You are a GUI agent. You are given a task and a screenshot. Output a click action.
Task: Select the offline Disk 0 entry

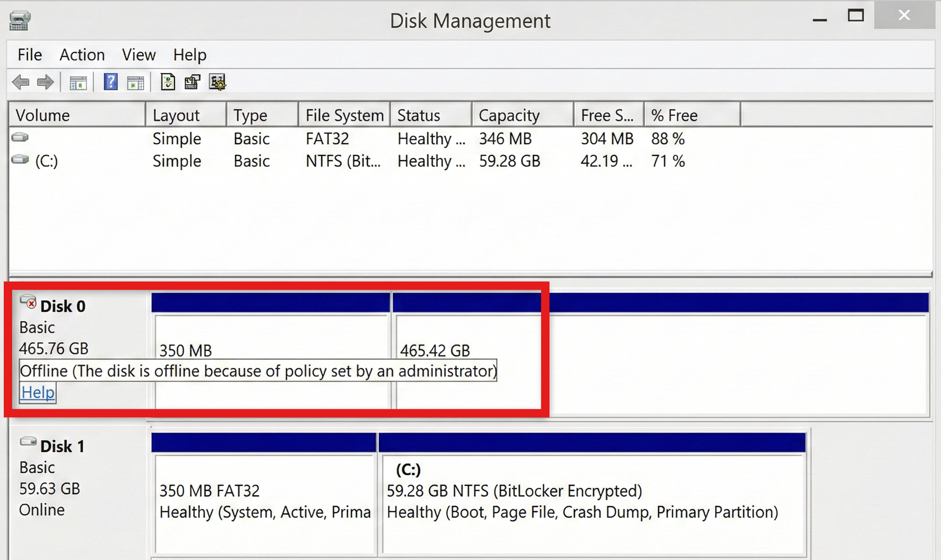pos(63,306)
